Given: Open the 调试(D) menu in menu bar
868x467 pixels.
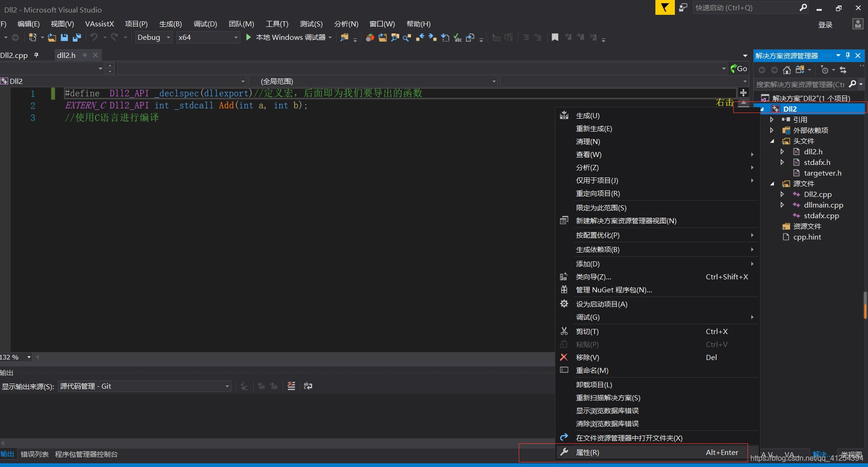Looking at the screenshot, I should [x=205, y=24].
